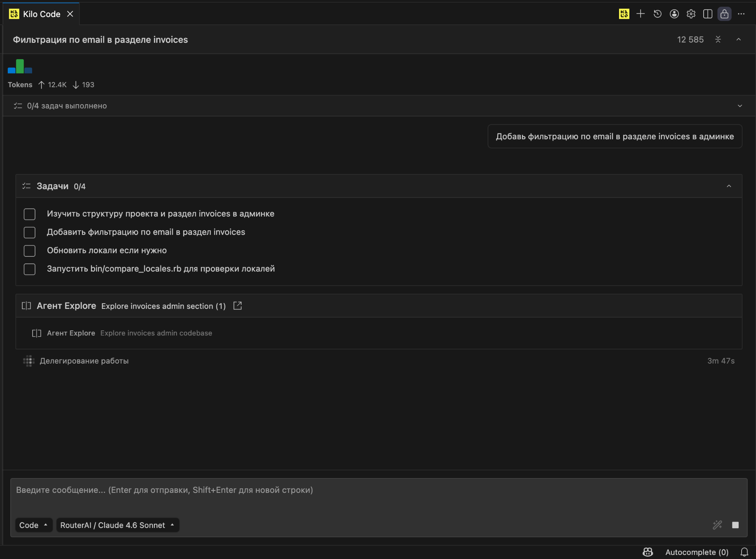Open the Code mode dropdown

coord(33,525)
